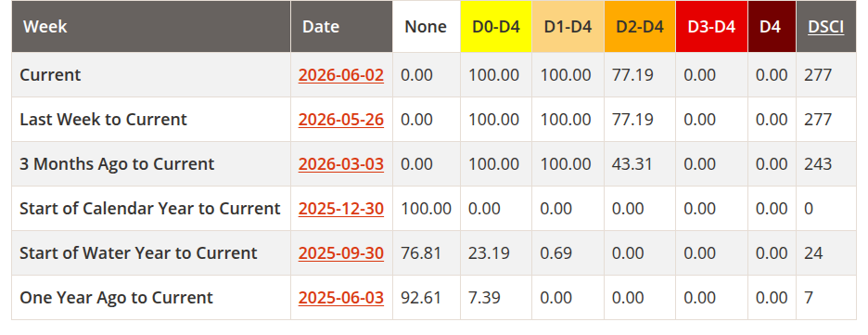Open the 2025-12-30 date link

[x=341, y=208]
